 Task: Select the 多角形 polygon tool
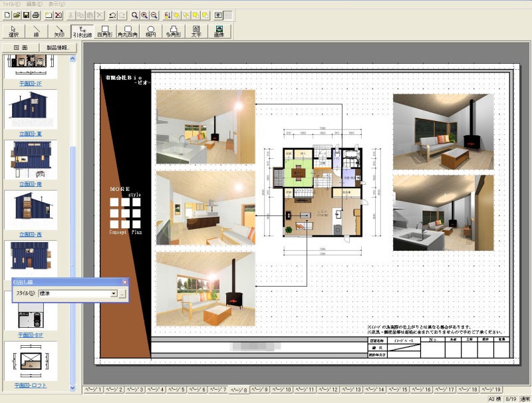(173, 31)
